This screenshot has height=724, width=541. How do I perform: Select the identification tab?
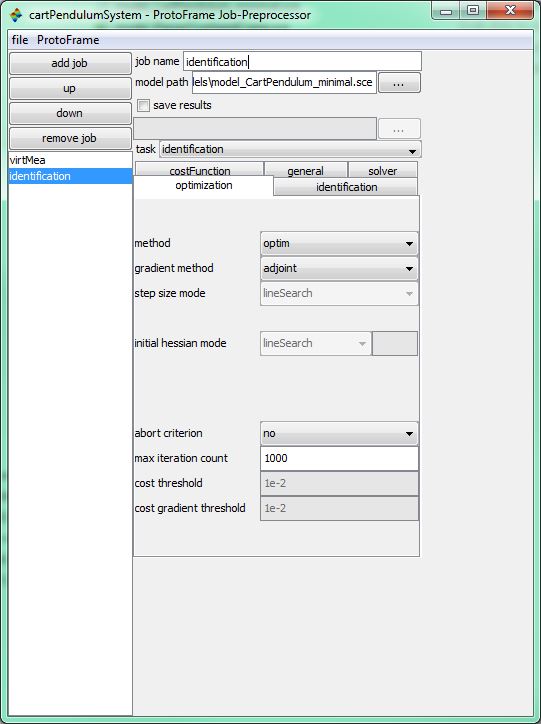[346, 187]
